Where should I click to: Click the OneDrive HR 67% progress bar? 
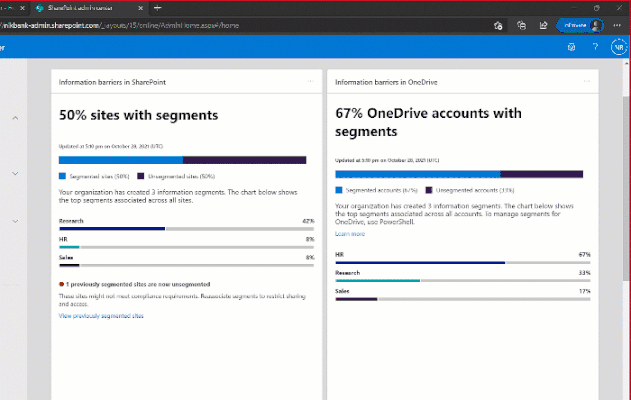[463, 263]
